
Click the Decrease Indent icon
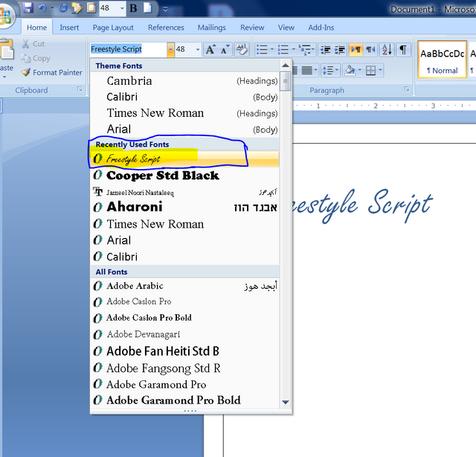(326, 49)
